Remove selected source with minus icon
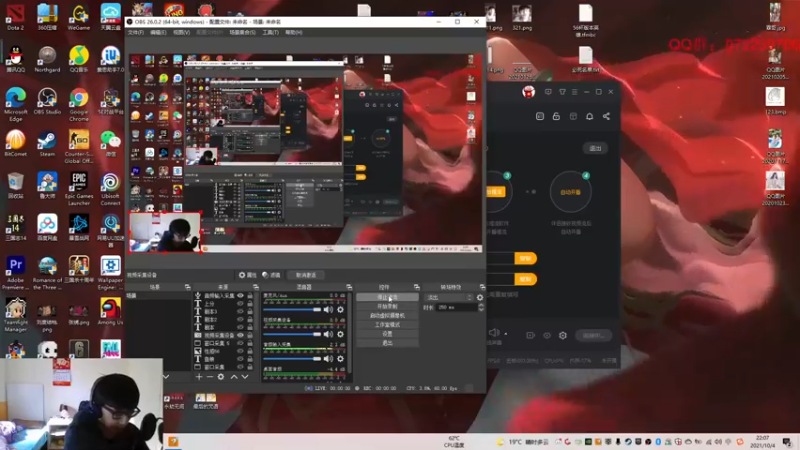This screenshot has height=450, width=800. click(210, 377)
